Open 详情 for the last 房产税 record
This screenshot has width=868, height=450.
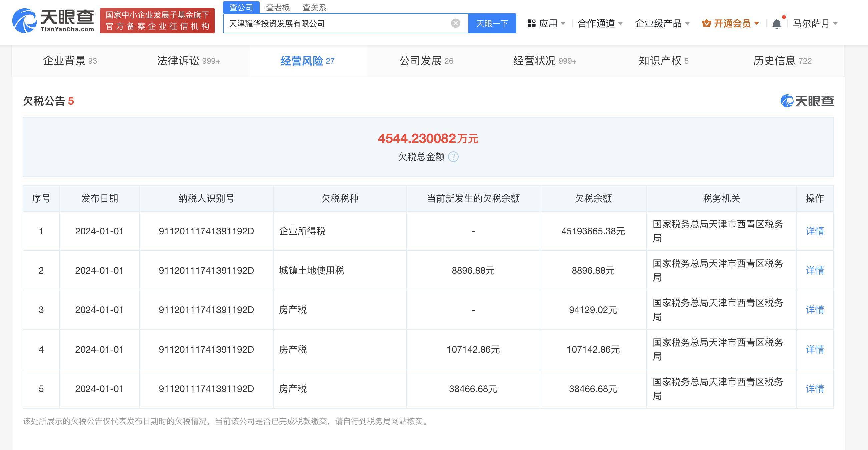coord(814,389)
